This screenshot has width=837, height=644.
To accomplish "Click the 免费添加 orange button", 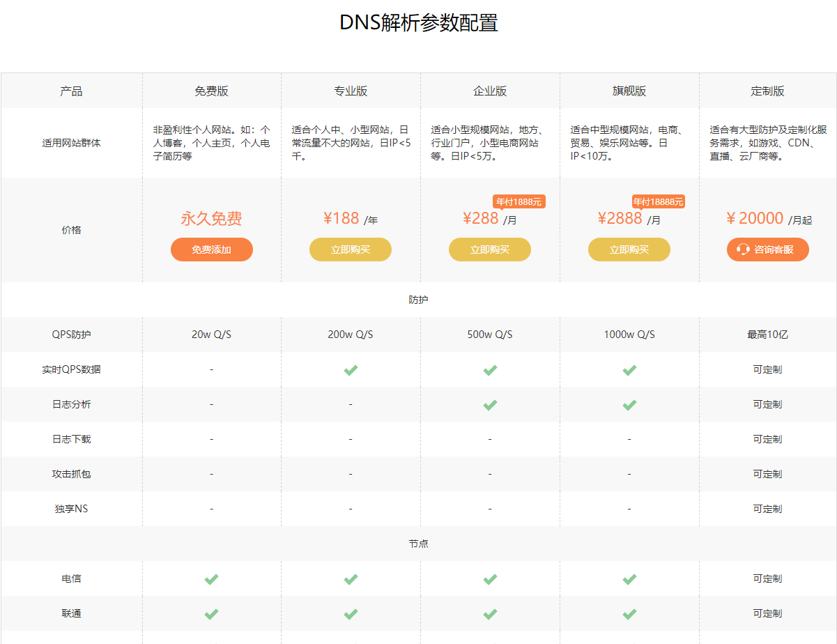I will [211, 250].
